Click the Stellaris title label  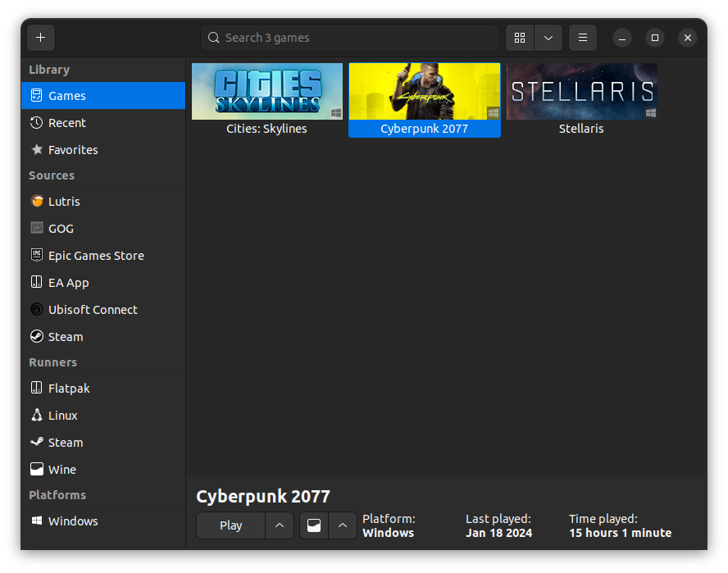click(581, 129)
